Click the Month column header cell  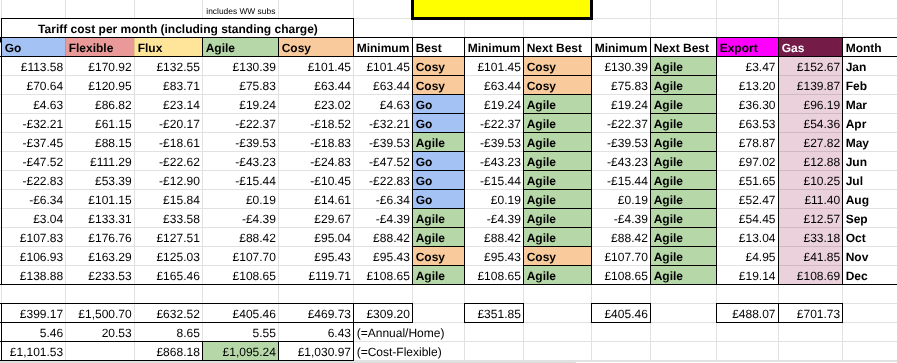pos(870,48)
